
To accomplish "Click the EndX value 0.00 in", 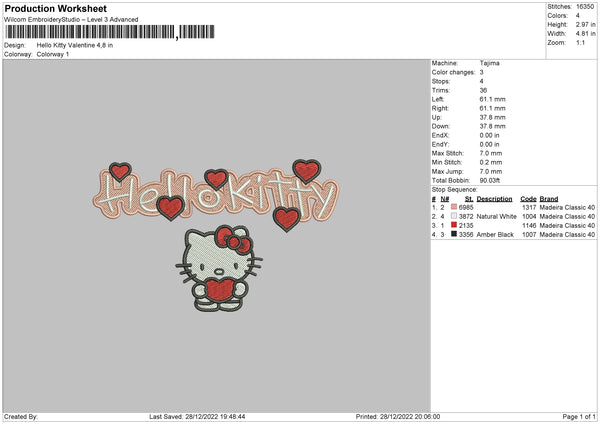I will pyautogui.click(x=489, y=135).
